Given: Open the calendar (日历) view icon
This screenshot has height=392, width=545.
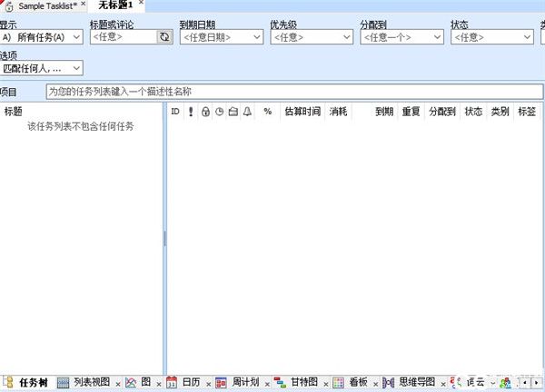Looking at the screenshot, I should pos(173,382).
